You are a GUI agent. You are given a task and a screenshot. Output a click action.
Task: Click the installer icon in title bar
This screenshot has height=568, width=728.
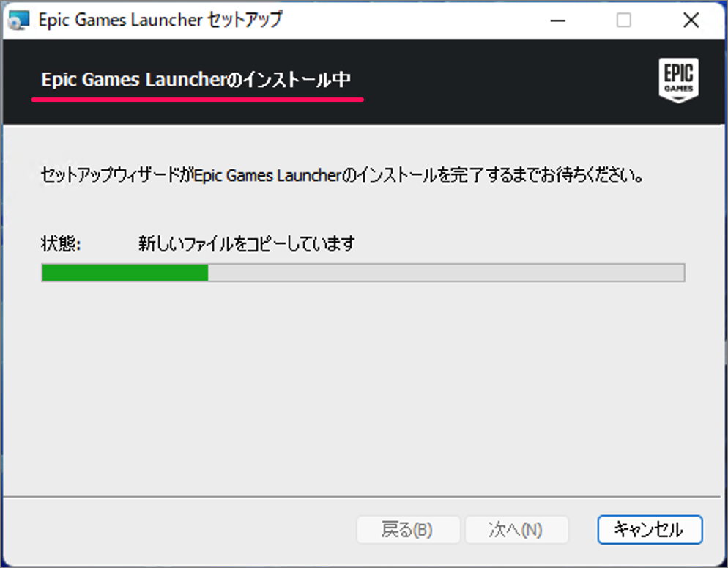(x=18, y=20)
